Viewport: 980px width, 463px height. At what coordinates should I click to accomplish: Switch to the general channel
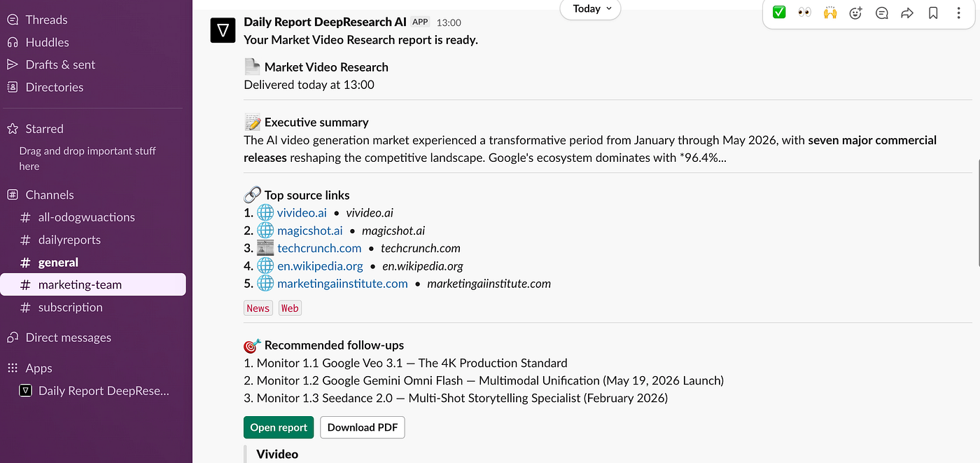click(58, 263)
